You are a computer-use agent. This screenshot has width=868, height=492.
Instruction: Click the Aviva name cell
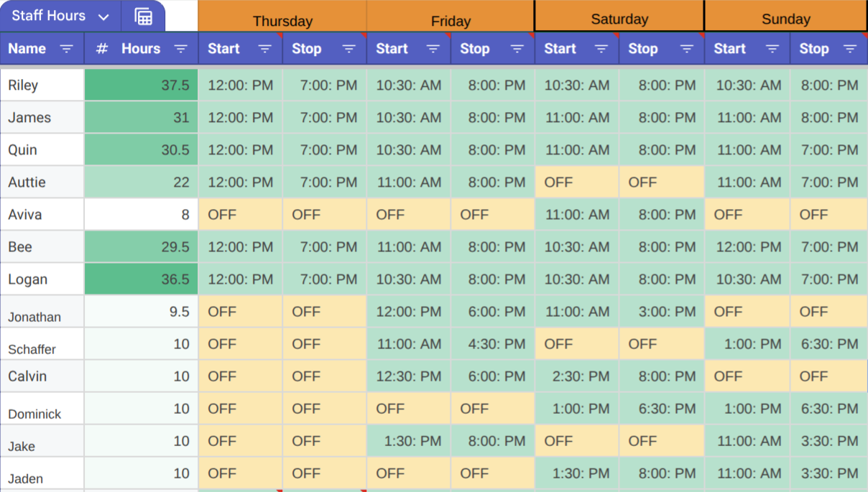[42, 215]
